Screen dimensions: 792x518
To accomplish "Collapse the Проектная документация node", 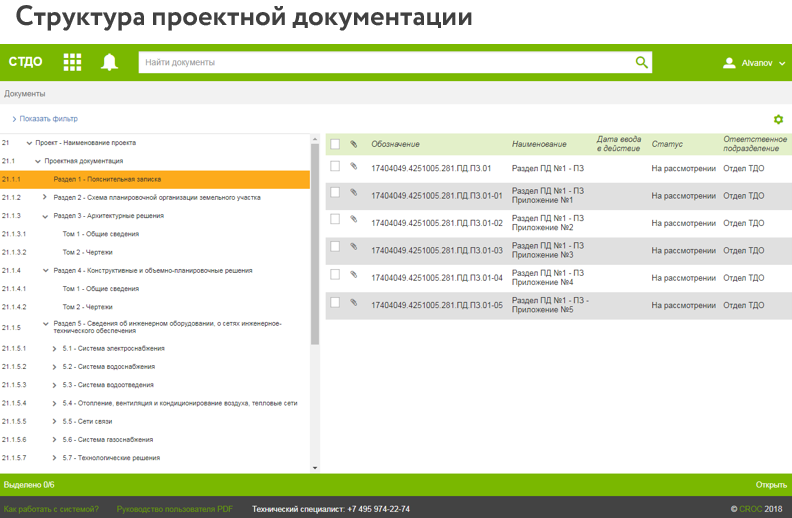I will pos(38,161).
